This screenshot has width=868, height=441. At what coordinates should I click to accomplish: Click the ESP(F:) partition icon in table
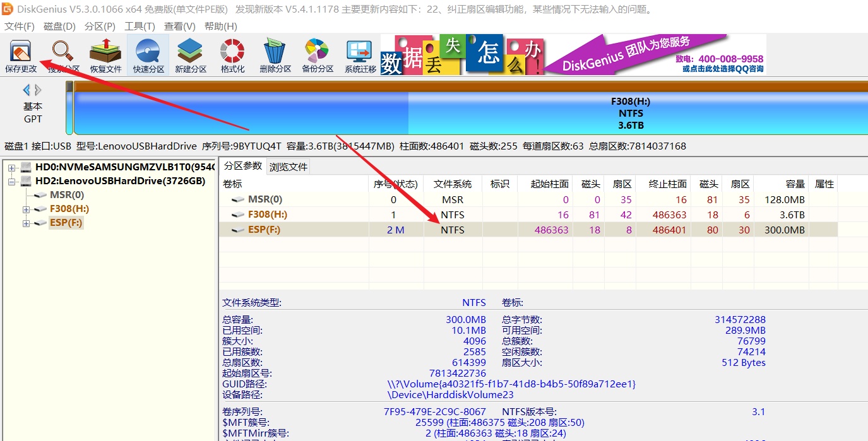click(x=238, y=230)
